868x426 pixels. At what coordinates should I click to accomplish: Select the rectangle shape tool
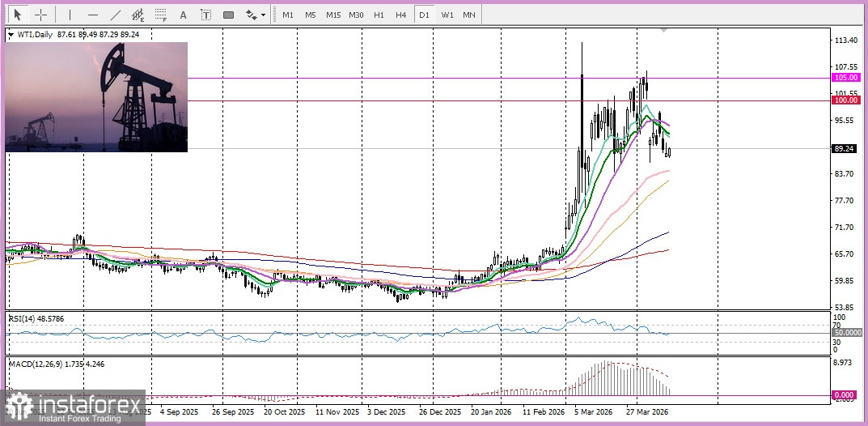pyautogui.click(x=229, y=15)
